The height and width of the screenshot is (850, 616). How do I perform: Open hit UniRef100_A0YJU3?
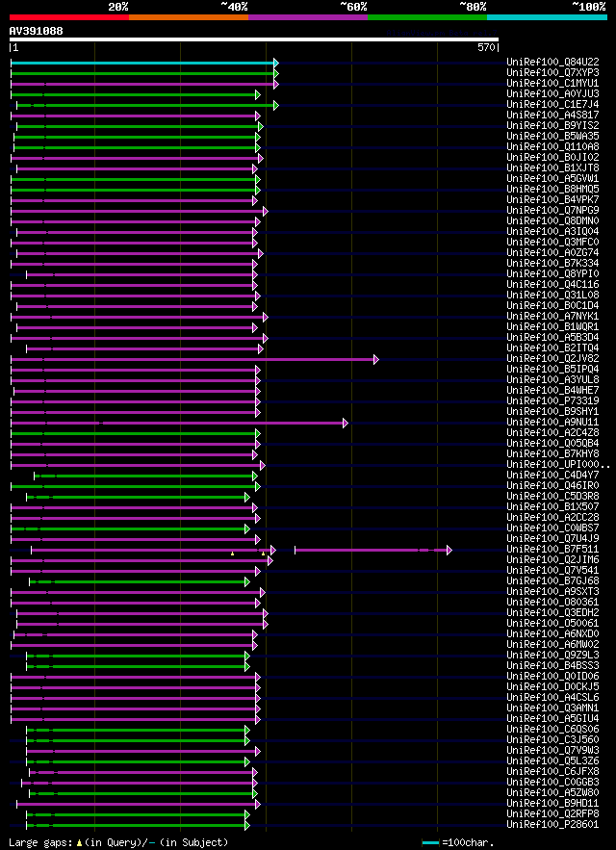click(552, 94)
